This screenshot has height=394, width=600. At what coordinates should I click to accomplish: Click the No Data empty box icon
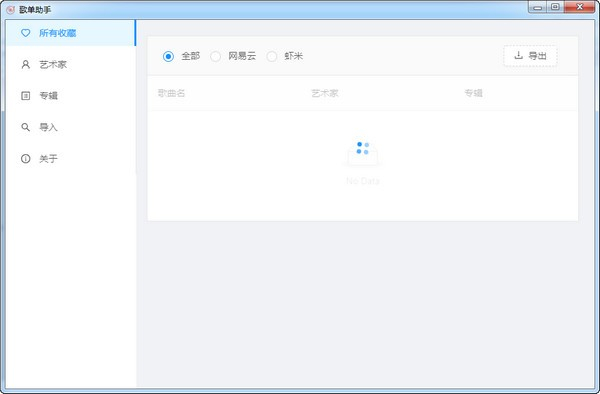[x=363, y=154]
